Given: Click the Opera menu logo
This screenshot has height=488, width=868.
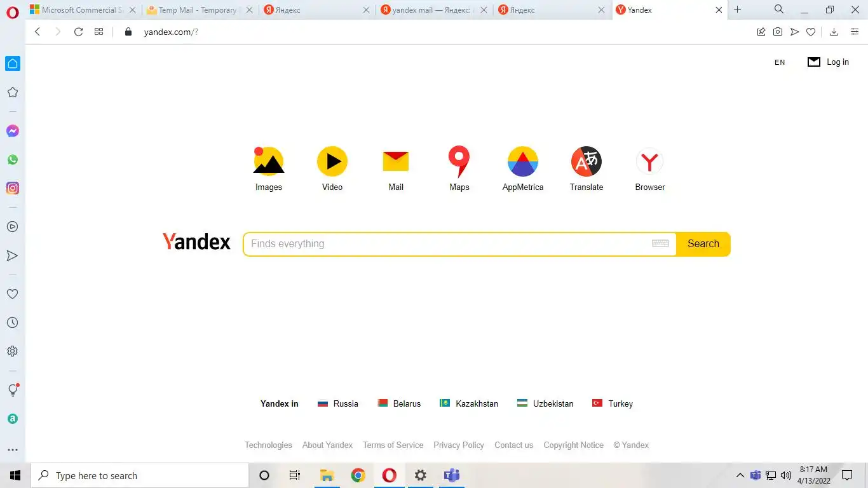Looking at the screenshot, I should [13, 13].
